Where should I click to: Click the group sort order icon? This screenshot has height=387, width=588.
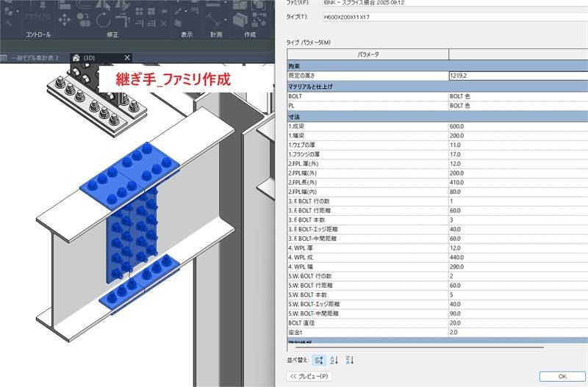[x=320, y=359]
